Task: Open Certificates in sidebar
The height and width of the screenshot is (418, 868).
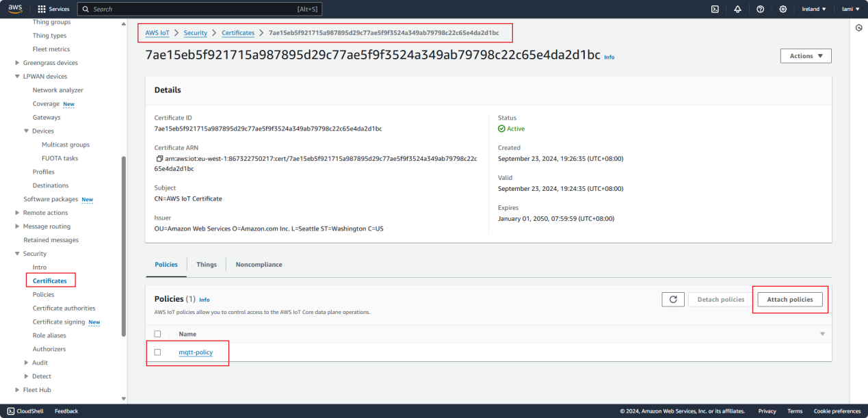Action: [50, 280]
